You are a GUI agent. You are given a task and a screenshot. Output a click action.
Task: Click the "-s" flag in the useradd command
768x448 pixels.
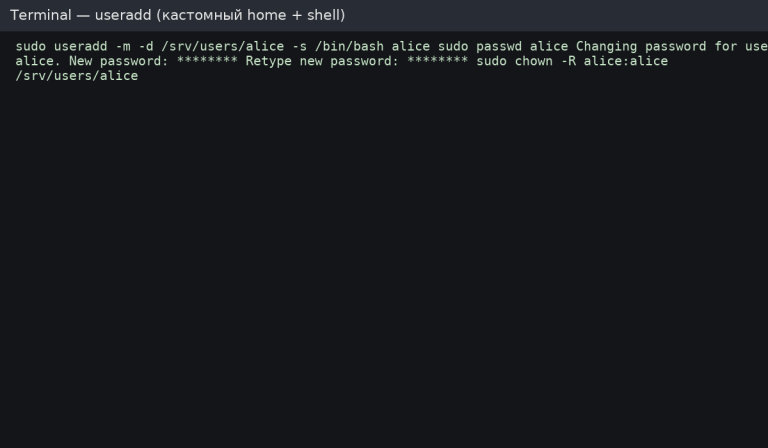(x=300, y=46)
